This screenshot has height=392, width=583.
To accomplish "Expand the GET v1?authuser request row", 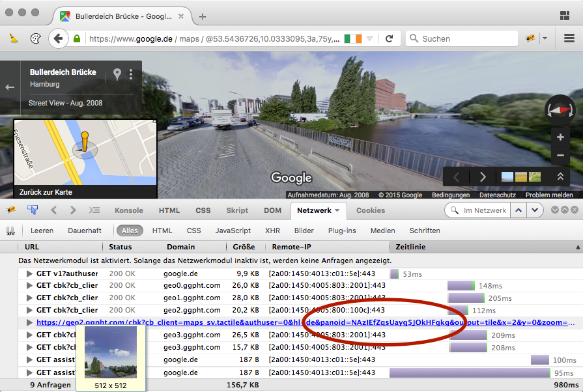I will tap(29, 273).
